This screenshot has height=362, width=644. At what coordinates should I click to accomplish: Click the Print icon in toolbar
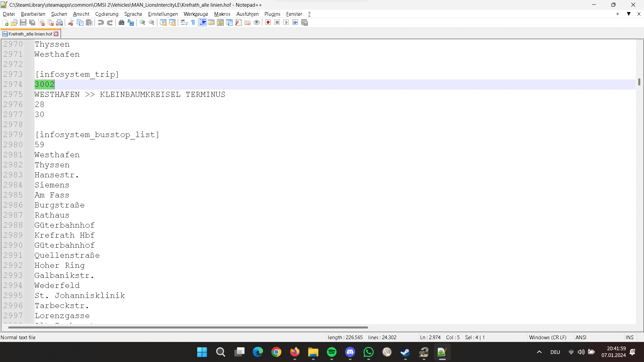60,22
